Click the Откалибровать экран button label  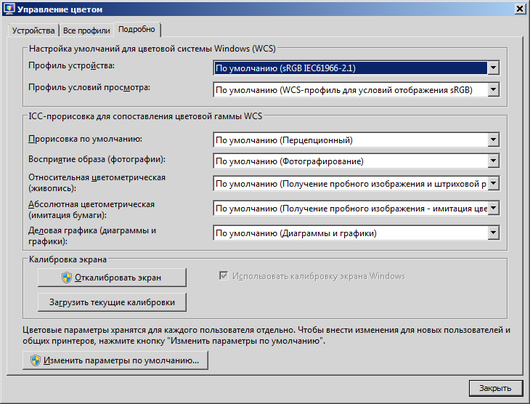coord(118,278)
